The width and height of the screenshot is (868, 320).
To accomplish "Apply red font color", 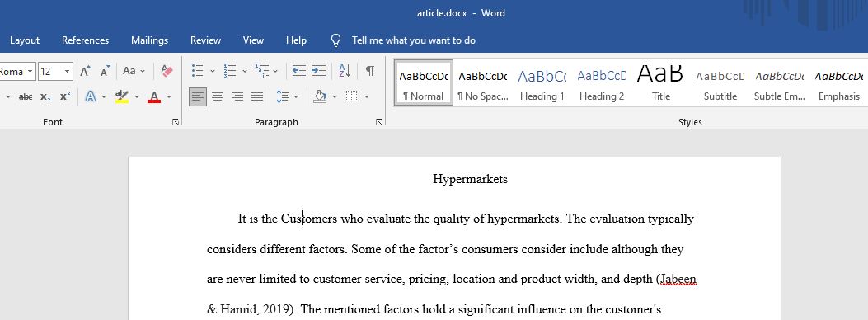I will pyautogui.click(x=154, y=96).
